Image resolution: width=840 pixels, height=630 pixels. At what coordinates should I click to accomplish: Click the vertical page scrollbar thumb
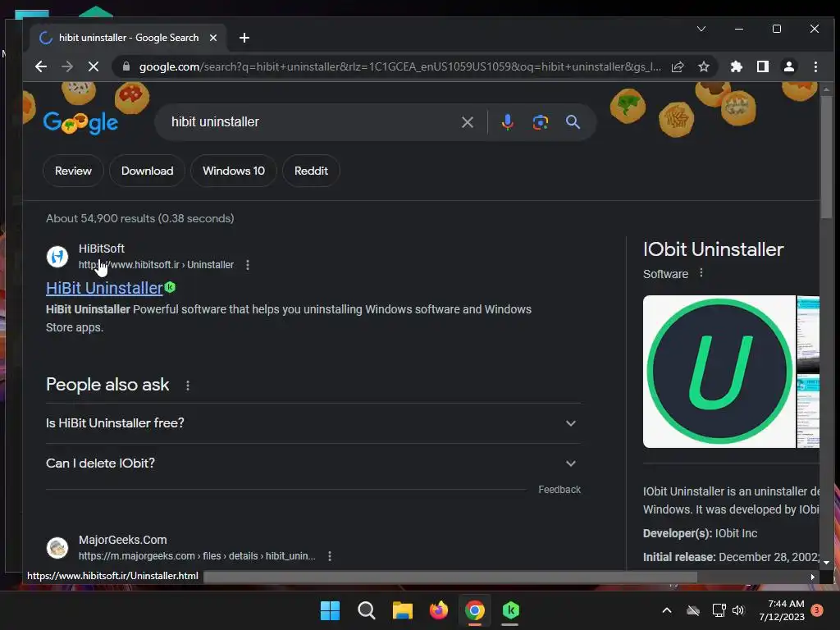(826, 157)
